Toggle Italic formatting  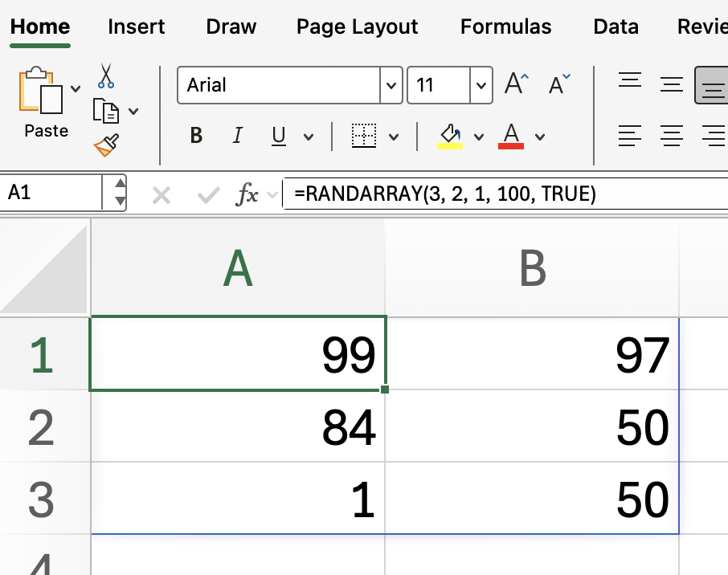click(237, 136)
